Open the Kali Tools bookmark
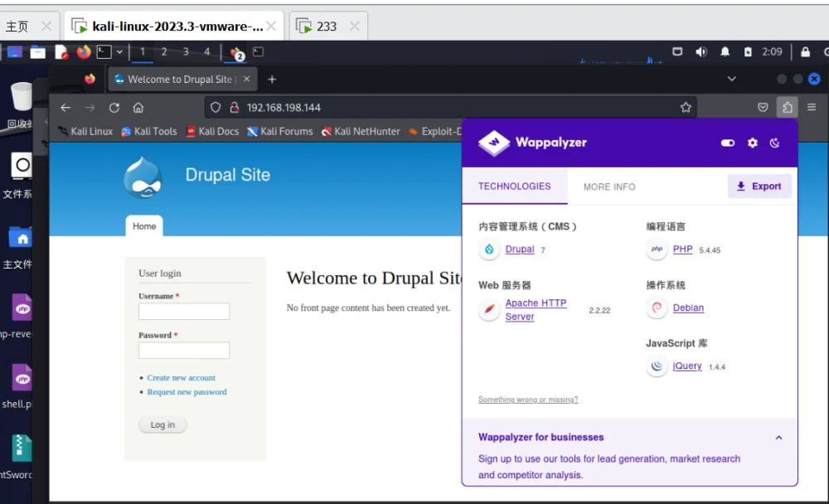 pyautogui.click(x=149, y=131)
